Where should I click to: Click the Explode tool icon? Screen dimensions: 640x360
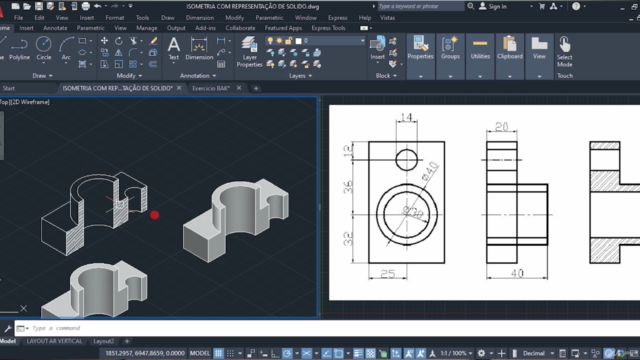click(153, 53)
